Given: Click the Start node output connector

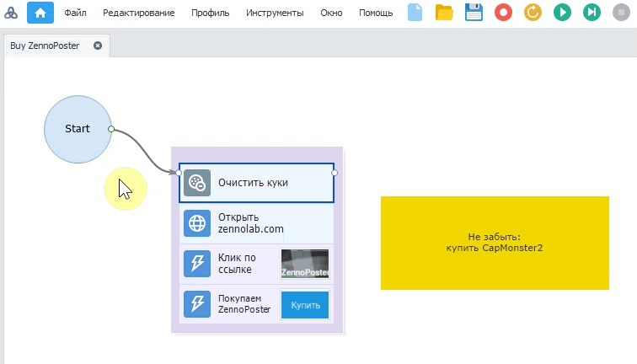Looking at the screenshot, I should coord(111,129).
